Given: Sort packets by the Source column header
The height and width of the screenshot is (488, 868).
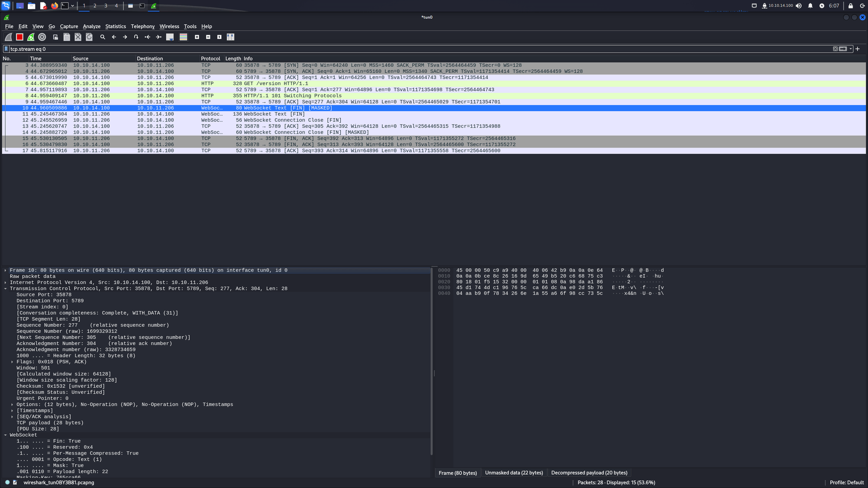Looking at the screenshot, I should point(103,59).
